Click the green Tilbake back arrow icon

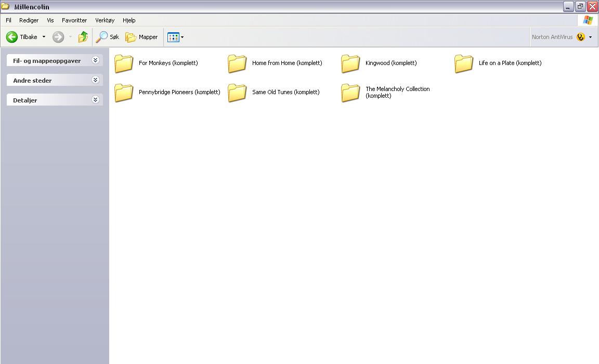tap(12, 37)
